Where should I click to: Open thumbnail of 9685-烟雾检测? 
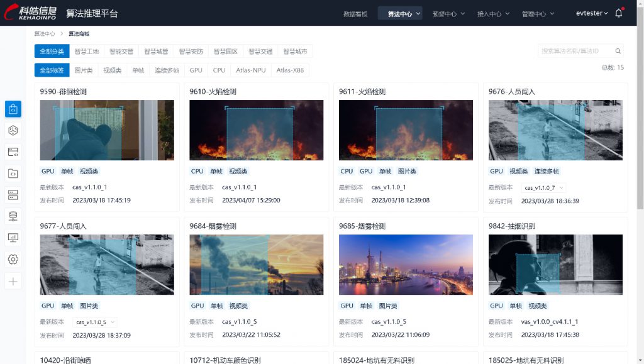(x=406, y=265)
